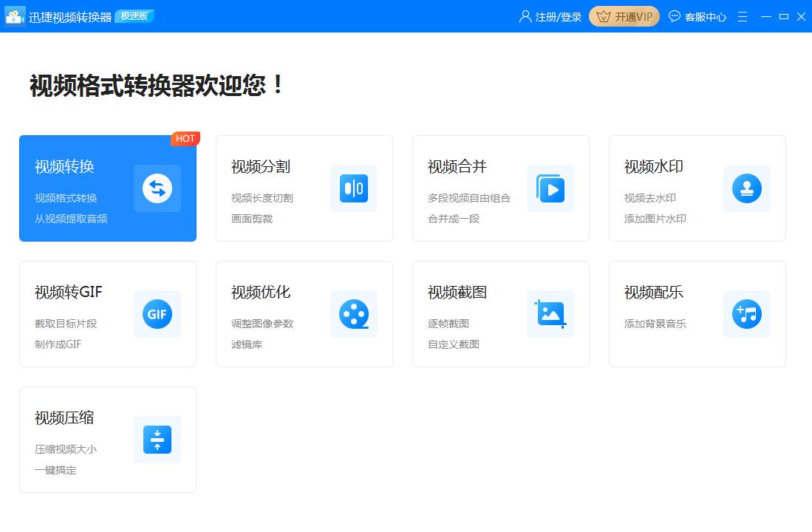Select the 视频压缩 compression tool icon
Viewport: 812px width, 532px height.
pos(157,440)
